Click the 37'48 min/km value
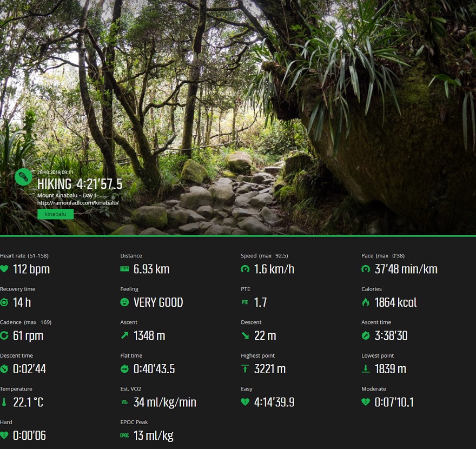 [x=406, y=269]
